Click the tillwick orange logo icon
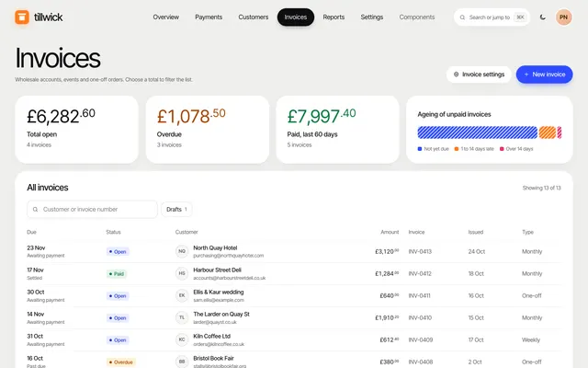Image resolution: width=588 pixels, height=368 pixels. [22, 17]
